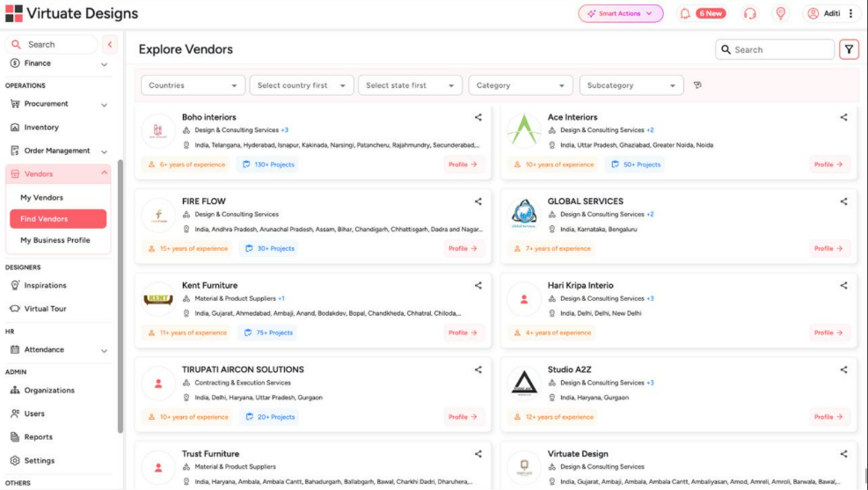This screenshot has height=490, width=868.
Task: View Hari Kripa Interio Profile
Action: click(x=828, y=333)
